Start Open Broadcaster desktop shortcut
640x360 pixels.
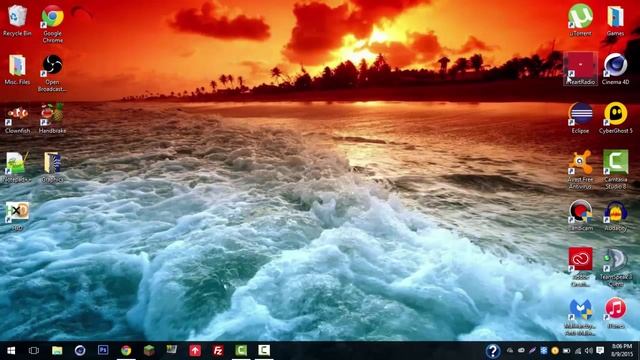point(52,73)
